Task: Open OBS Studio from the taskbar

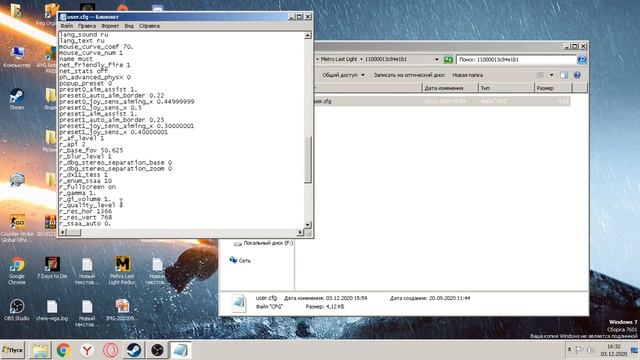Action: tap(157, 350)
